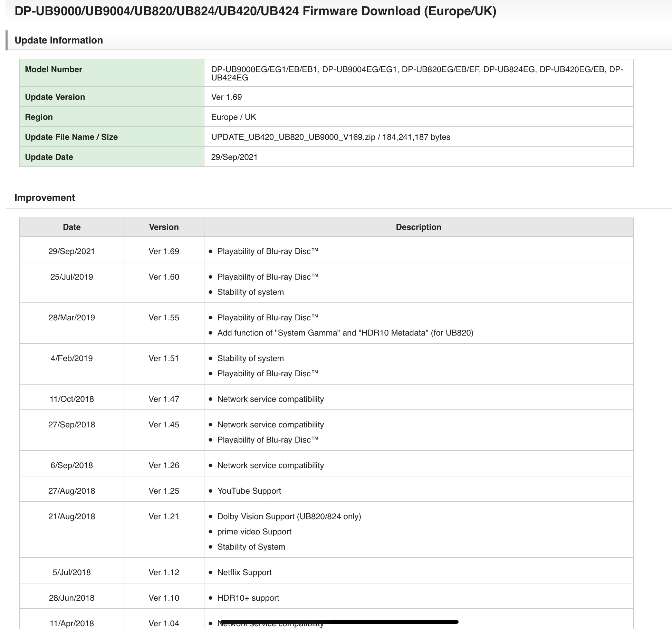Viewport: 672px width, 629px height.
Task: Click the Netflix Support entry
Action: (x=244, y=572)
